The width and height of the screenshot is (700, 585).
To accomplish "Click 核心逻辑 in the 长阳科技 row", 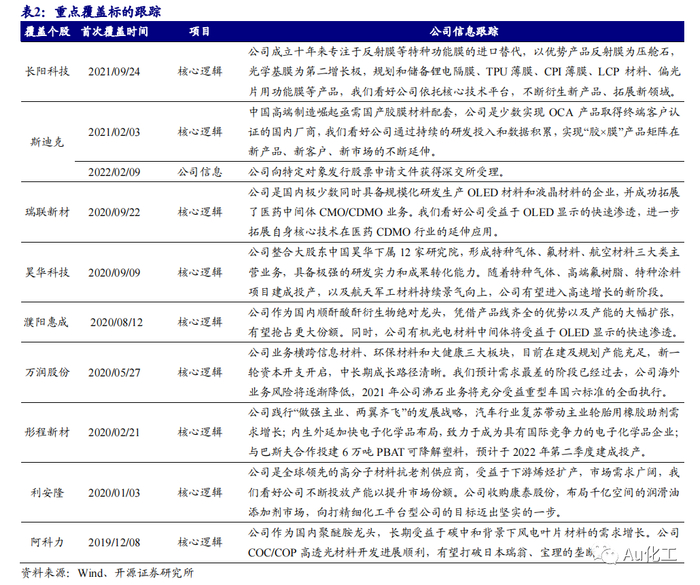I will [200, 71].
